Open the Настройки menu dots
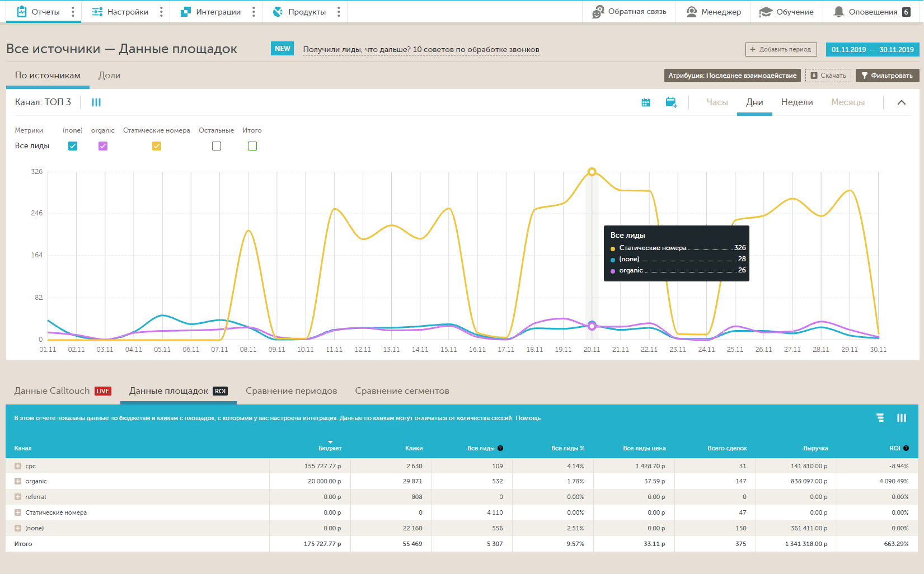Image resolution: width=924 pixels, height=574 pixels. (x=161, y=12)
